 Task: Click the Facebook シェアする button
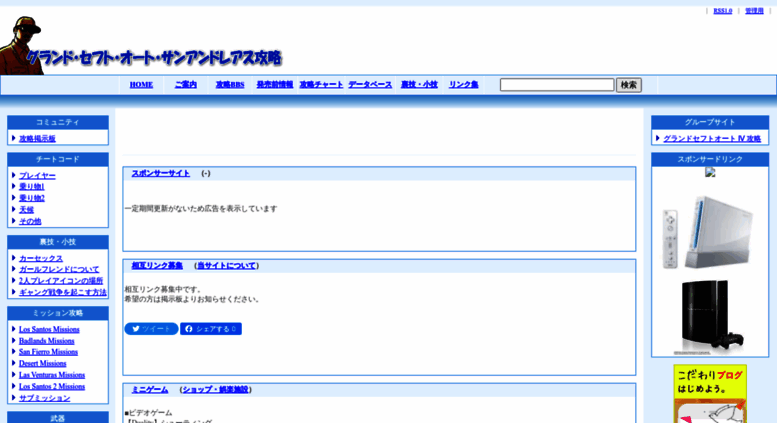211,329
